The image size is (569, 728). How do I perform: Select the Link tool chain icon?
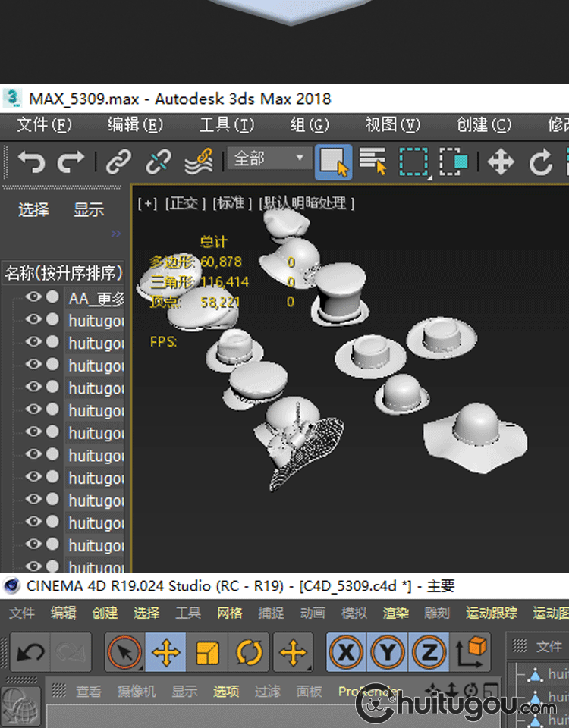click(x=119, y=162)
